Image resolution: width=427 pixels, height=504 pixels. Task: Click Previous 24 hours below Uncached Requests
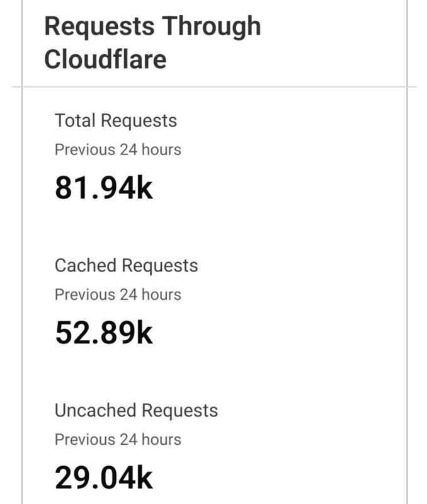(x=118, y=440)
